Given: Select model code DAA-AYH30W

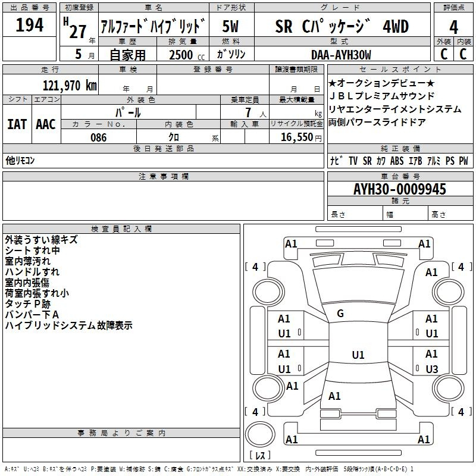Looking at the screenshot, I should click(x=341, y=55).
